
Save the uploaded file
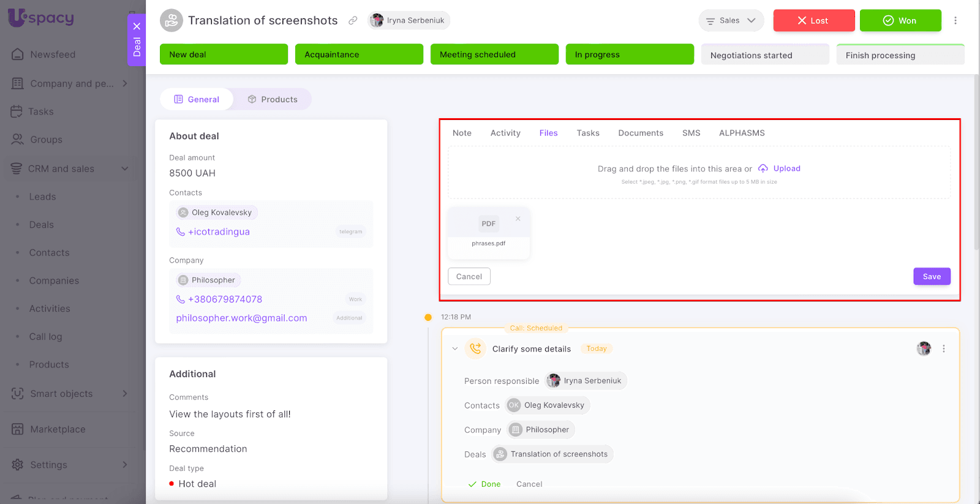pyautogui.click(x=931, y=277)
